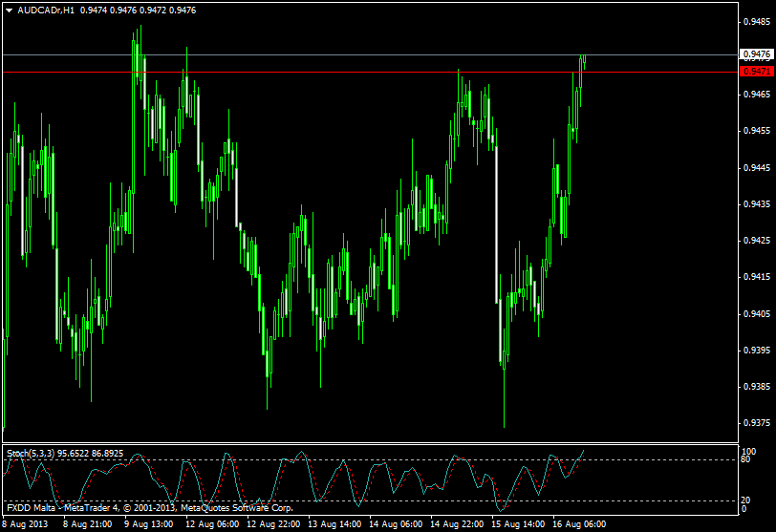This screenshot has width=776, height=532.
Task: Click the price scale value 0.9415
Action: (x=757, y=277)
